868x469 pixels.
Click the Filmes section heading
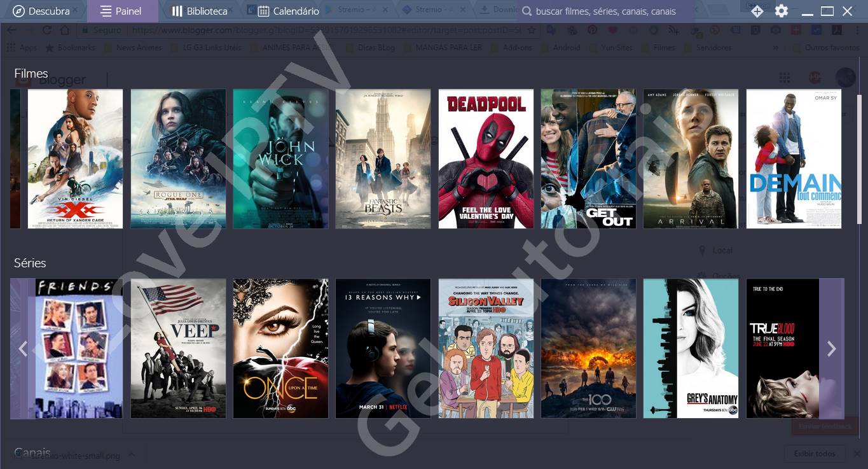[31, 73]
